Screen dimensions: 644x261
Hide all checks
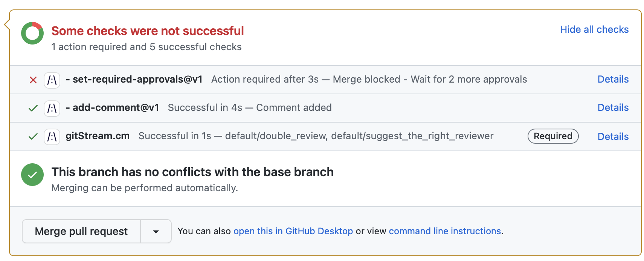tap(594, 29)
